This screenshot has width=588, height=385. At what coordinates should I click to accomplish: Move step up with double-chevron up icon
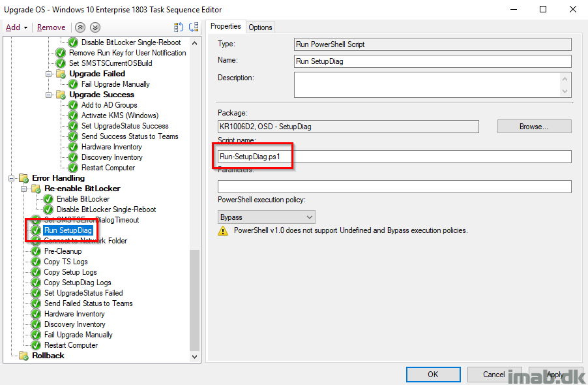pyautogui.click(x=80, y=27)
